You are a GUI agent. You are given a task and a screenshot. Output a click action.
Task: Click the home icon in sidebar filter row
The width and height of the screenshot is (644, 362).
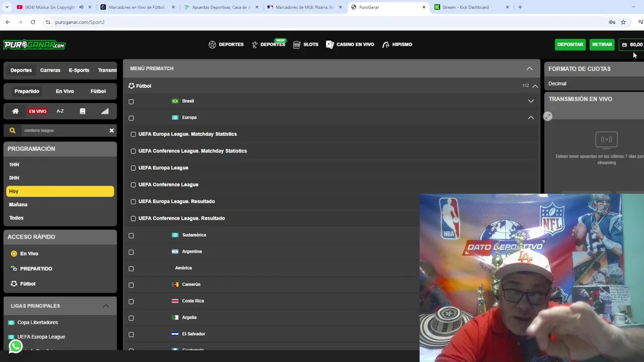coord(16,111)
